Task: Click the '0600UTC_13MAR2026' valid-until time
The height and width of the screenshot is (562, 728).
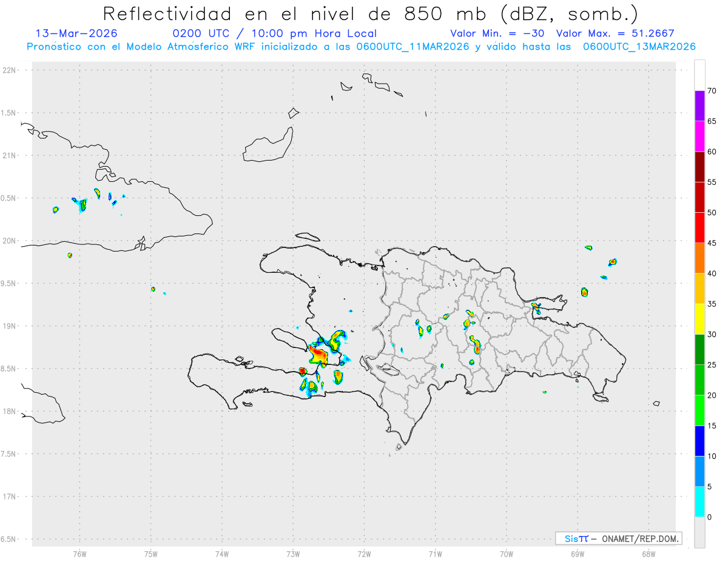Action: [x=639, y=47]
